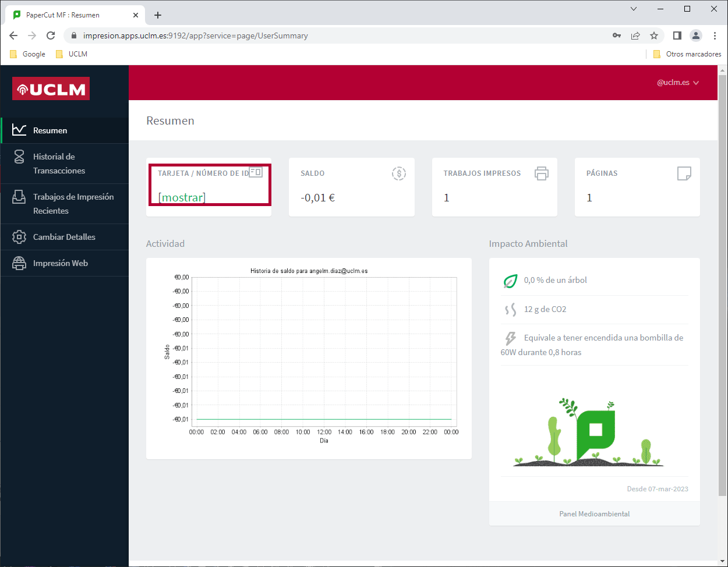Open the Chrome profile avatar
Image resolution: width=728 pixels, height=567 pixels.
pos(696,36)
